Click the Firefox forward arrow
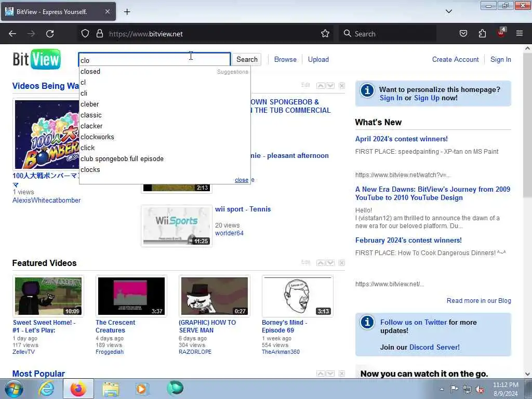Viewport: 532px width, 399px height. [x=31, y=34]
